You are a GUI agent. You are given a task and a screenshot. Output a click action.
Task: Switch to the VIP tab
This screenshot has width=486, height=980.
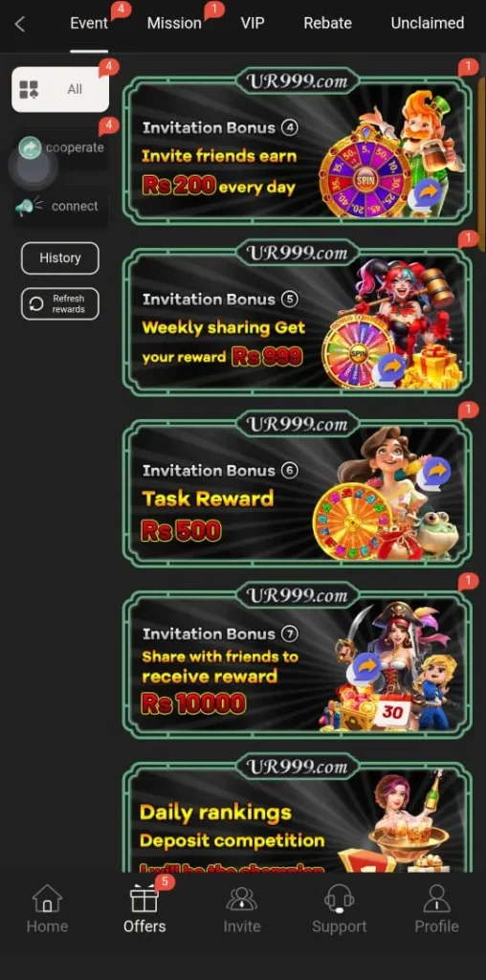point(253,24)
